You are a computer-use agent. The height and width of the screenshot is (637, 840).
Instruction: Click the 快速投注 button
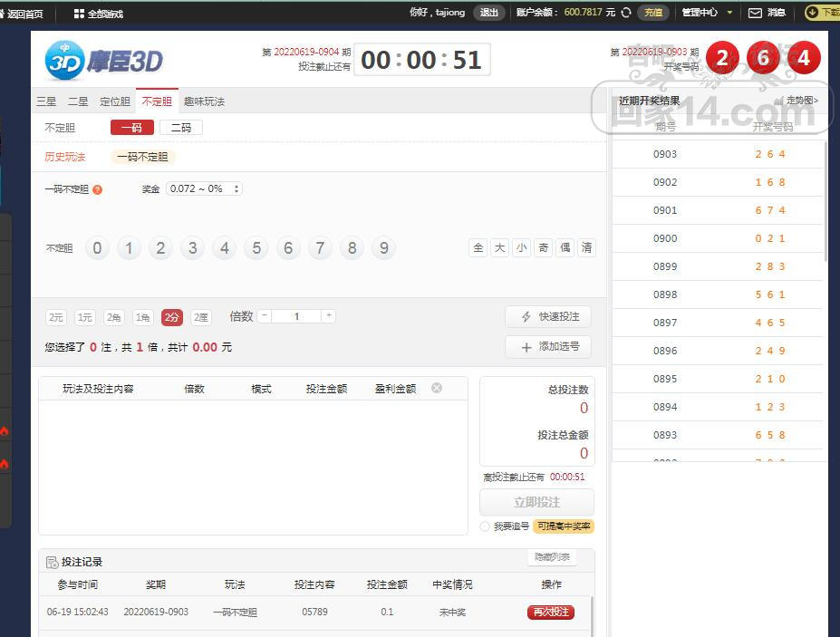(548, 316)
